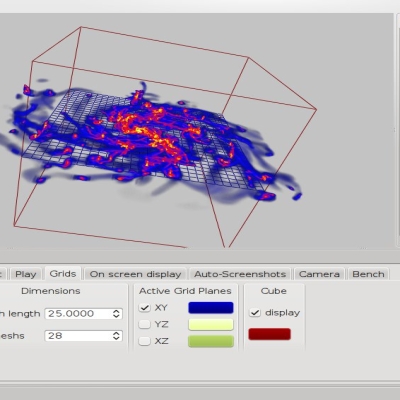
Task: Change the green XZ plane color
Action: point(211,341)
